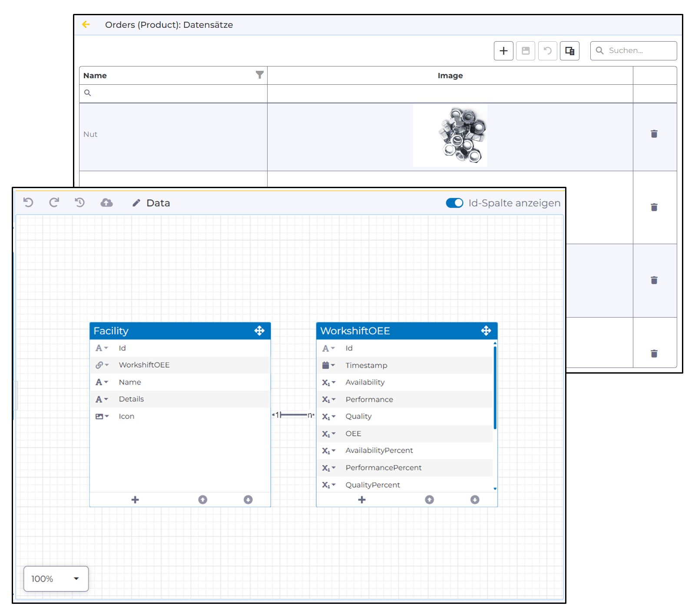Click the filter icon in Name column
The height and width of the screenshot is (616, 695).
tap(259, 75)
